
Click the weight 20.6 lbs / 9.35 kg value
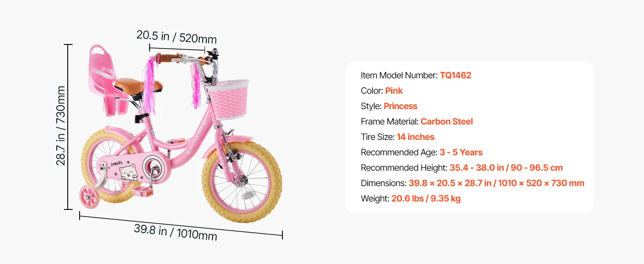(x=426, y=198)
